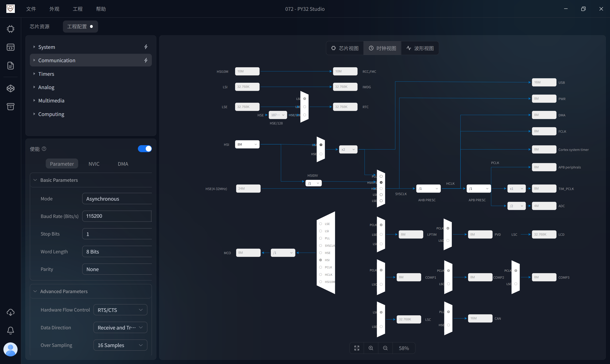Select SYSCLK radio in MCO source list
610x364 pixels.
(x=320, y=245)
